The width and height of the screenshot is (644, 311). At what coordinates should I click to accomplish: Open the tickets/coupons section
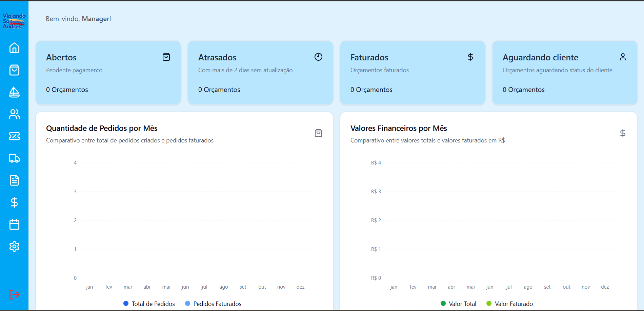click(14, 136)
